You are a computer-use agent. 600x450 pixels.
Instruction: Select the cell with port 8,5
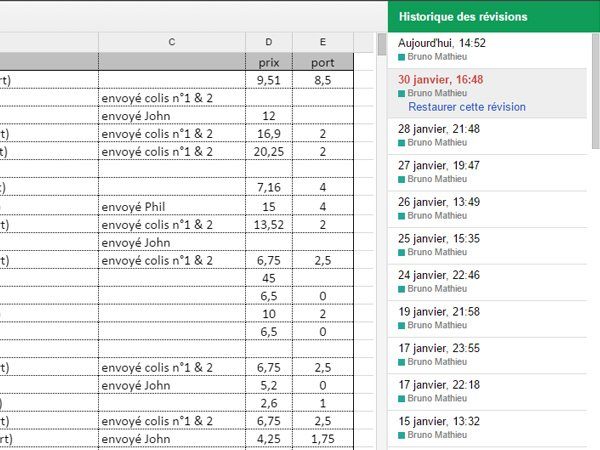pos(323,80)
